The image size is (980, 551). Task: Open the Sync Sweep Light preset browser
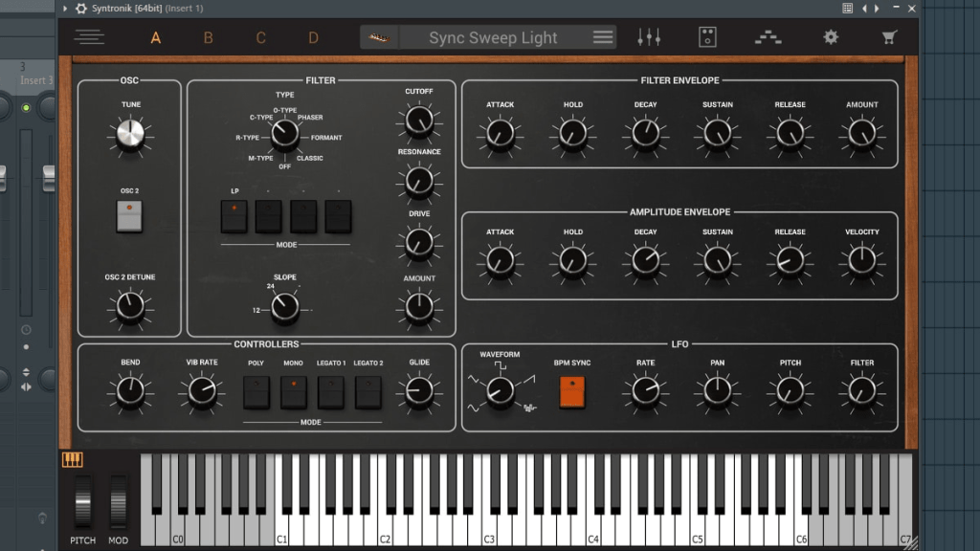click(493, 37)
